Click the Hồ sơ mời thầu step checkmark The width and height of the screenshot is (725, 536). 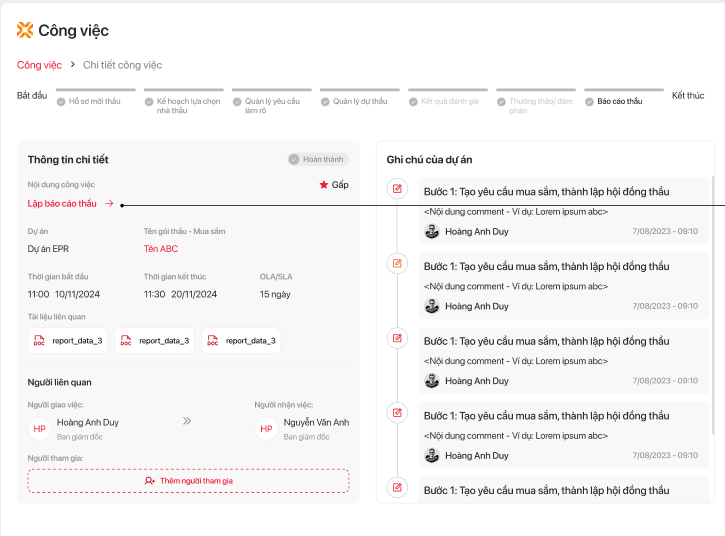(x=61, y=101)
